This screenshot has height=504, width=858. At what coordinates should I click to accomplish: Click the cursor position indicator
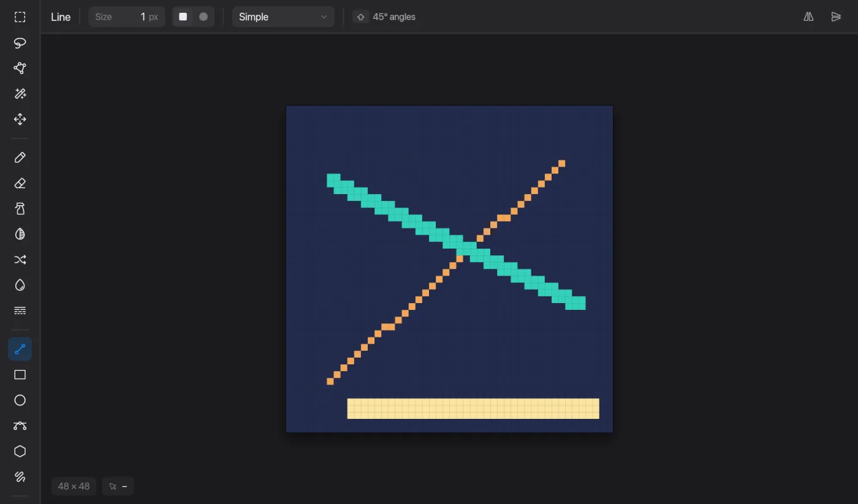point(118,486)
